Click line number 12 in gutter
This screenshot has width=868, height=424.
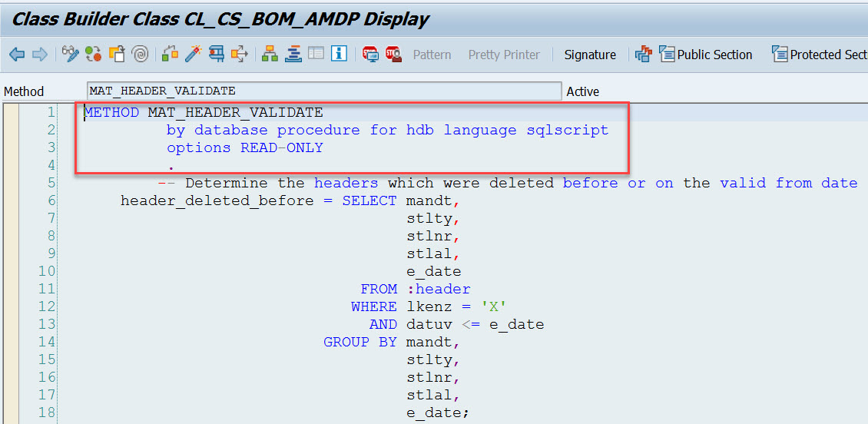(48, 306)
